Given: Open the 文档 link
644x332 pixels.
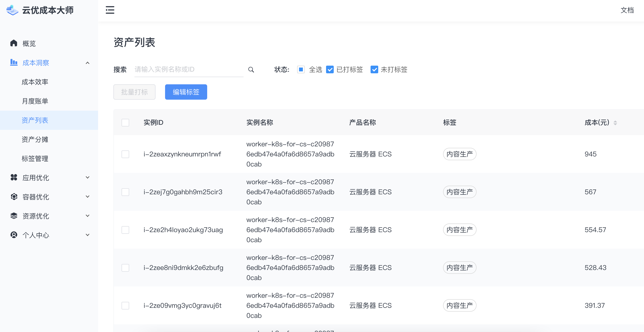Looking at the screenshot, I should (627, 10).
